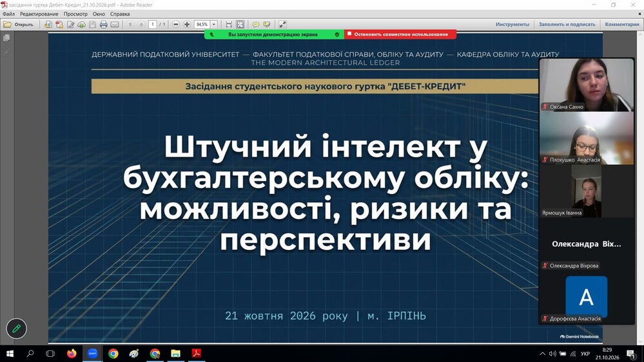Zoom in with the plus button
This screenshot has height=362, width=644.
pyautogui.click(x=187, y=24)
